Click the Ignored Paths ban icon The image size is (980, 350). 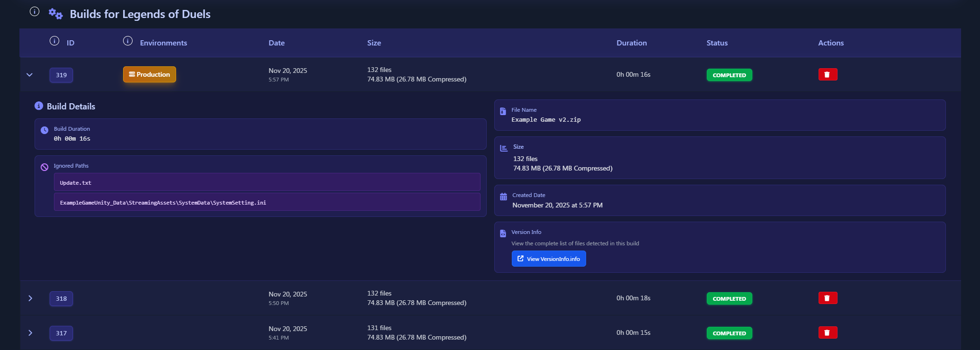(x=45, y=167)
